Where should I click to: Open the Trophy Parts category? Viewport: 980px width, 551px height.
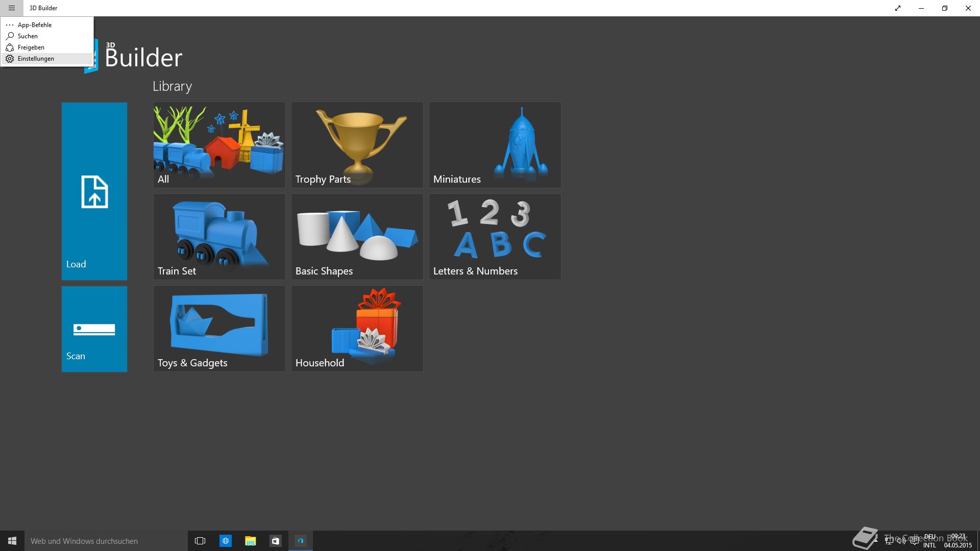click(357, 145)
